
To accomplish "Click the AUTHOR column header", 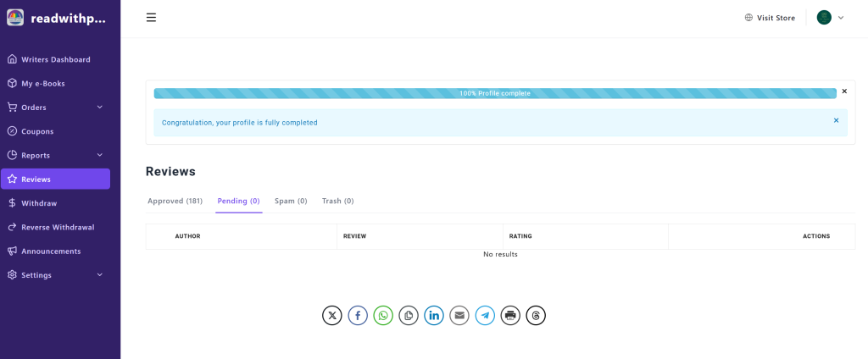I will click(187, 236).
